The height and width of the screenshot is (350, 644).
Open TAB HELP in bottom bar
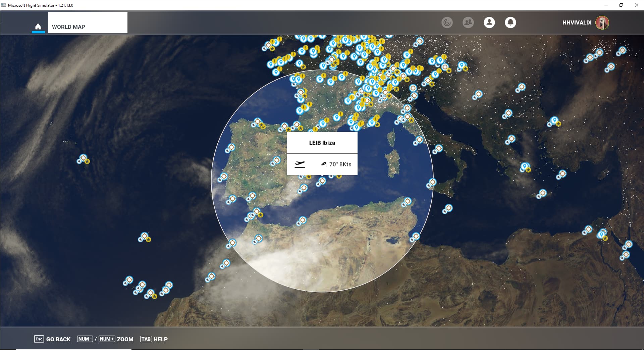click(x=154, y=339)
